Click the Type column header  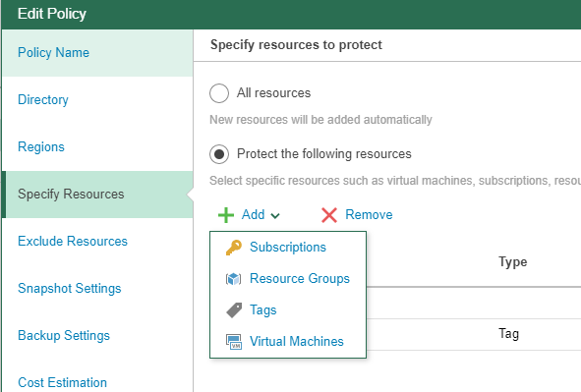tap(512, 262)
